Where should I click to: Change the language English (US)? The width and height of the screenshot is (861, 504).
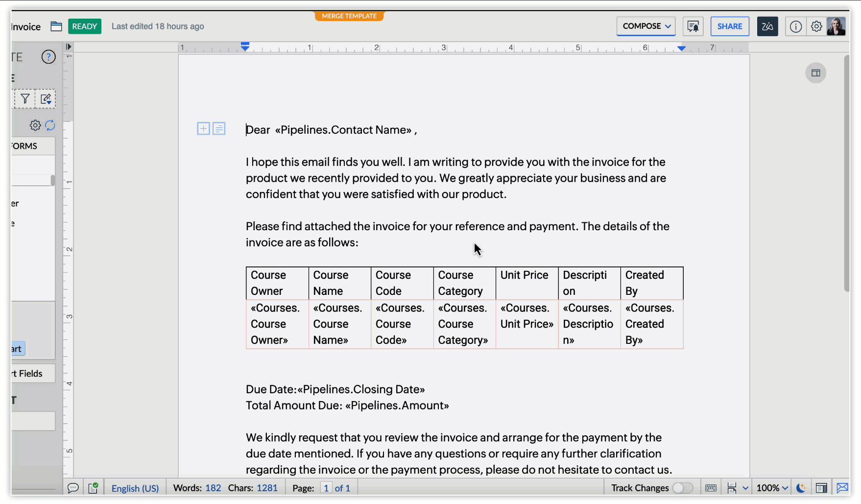pyautogui.click(x=135, y=488)
